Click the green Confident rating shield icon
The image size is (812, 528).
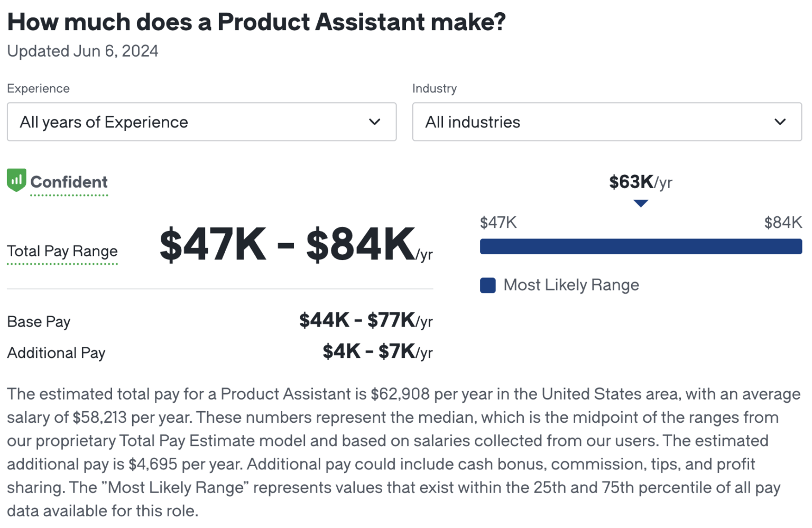click(x=16, y=180)
